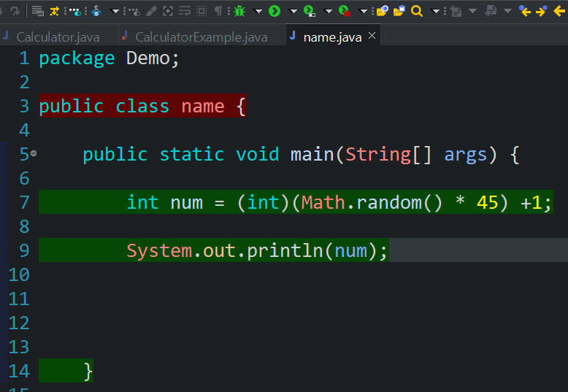568x392 pixels.
Task: Click 'random()' call on line 7
Action: (x=399, y=202)
